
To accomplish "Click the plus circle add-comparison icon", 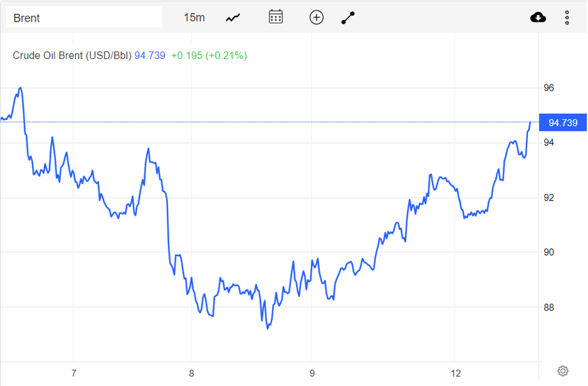I will coord(317,17).
